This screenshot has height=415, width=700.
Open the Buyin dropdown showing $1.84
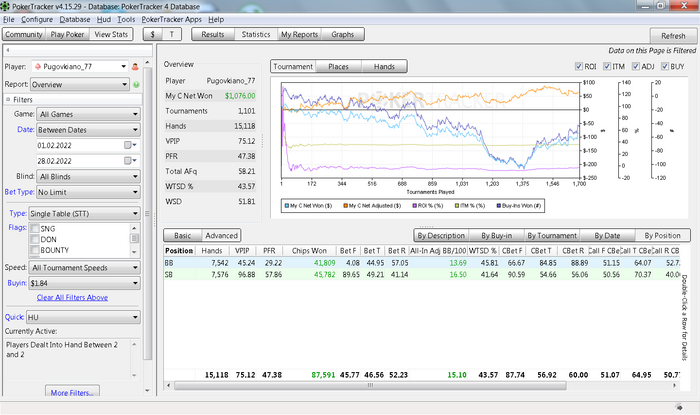point(84,283)
